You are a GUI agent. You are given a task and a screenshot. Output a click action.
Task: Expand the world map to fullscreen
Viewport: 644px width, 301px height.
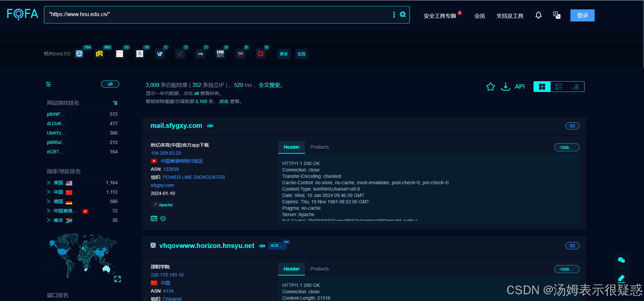point(118,279)
